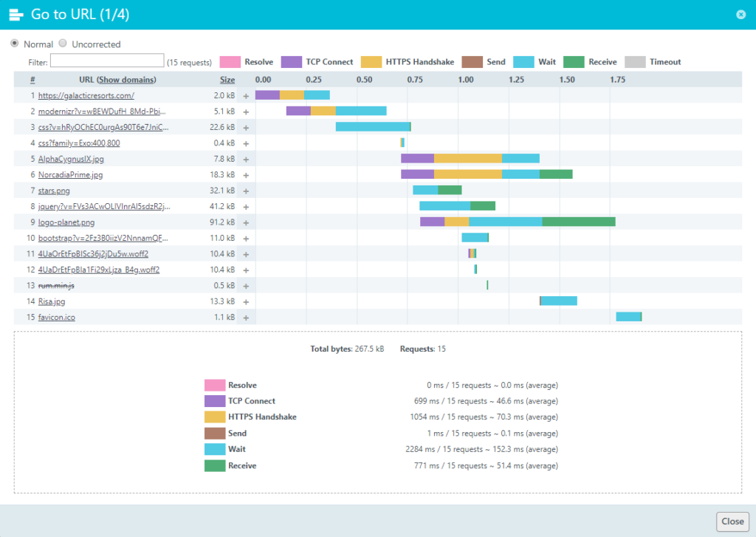Open the 4UaDrEtFpBIa1Fi29xLjza_B4g.woff2 link
The image size is (756, 537).
(99, 270)
